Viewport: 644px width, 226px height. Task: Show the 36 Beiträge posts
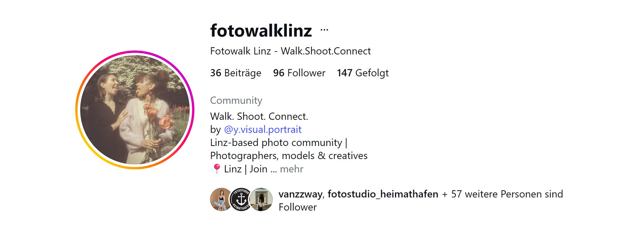(x=235, y=73)
